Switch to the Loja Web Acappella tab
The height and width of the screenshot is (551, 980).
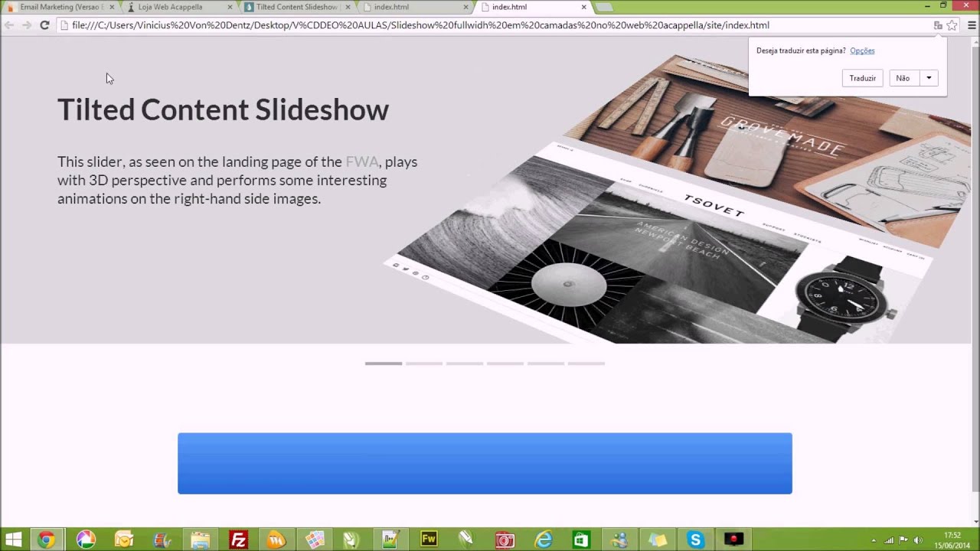click(170, 7)
